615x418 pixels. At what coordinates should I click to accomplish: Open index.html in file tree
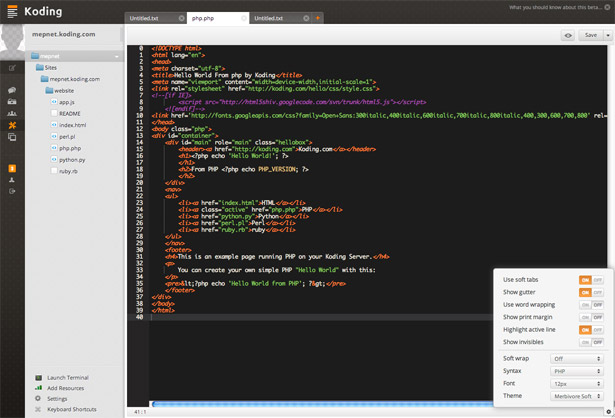pyautogui.click(x=73, y=125)
